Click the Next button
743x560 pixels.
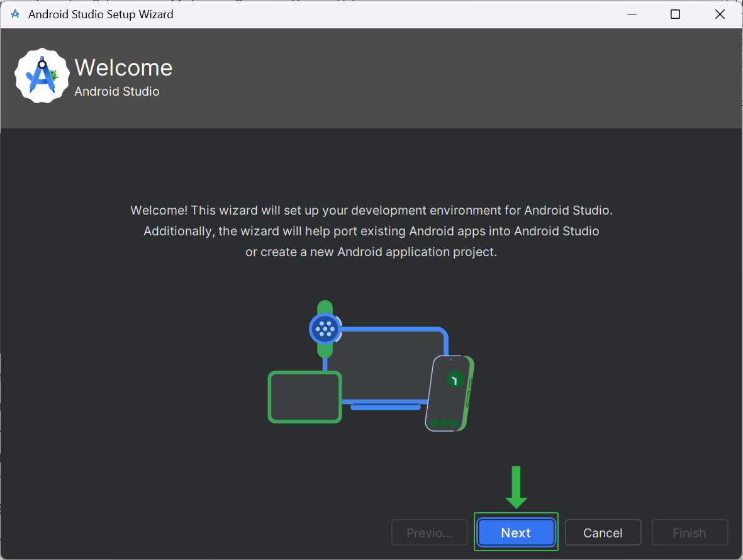click(516, 532)
